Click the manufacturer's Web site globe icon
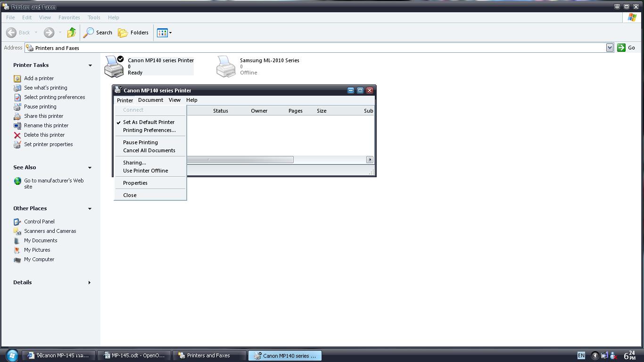Screen dimensions: 644x362 tap(17, 181)
